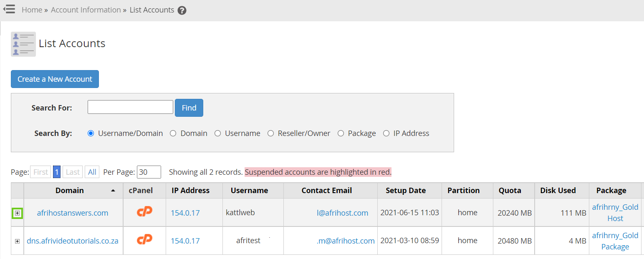This screenshot has width=644, height=259.
Task: Collapse the left navigation menu icon
Action: [x=9, y=9]
